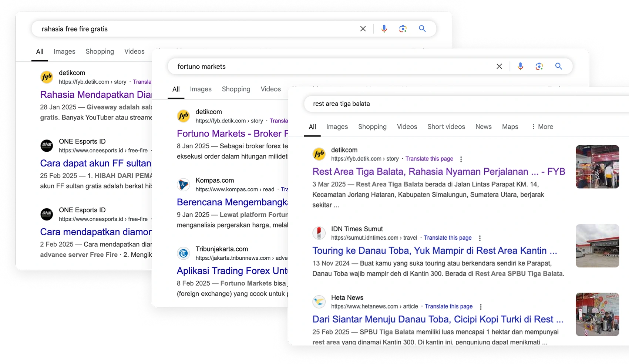Select the News search tab

pyautogui.click(x=483, y=127)
